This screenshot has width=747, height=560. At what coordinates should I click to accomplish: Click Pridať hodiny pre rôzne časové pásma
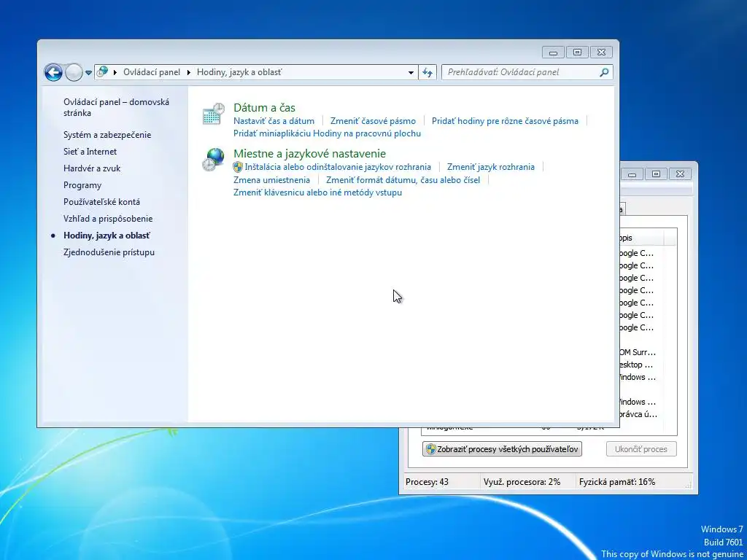click(505, 121)
